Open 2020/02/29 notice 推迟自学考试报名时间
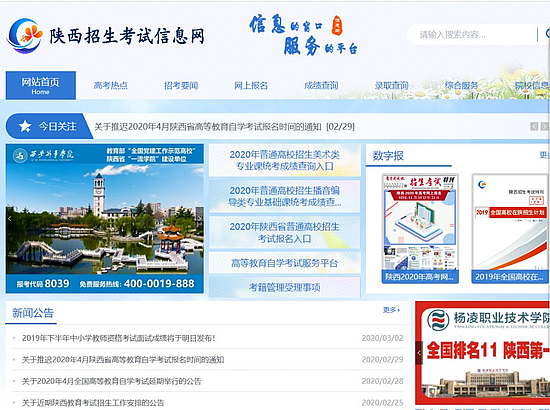The width and height of the screenshot is (550, 410). pos(123,359)
